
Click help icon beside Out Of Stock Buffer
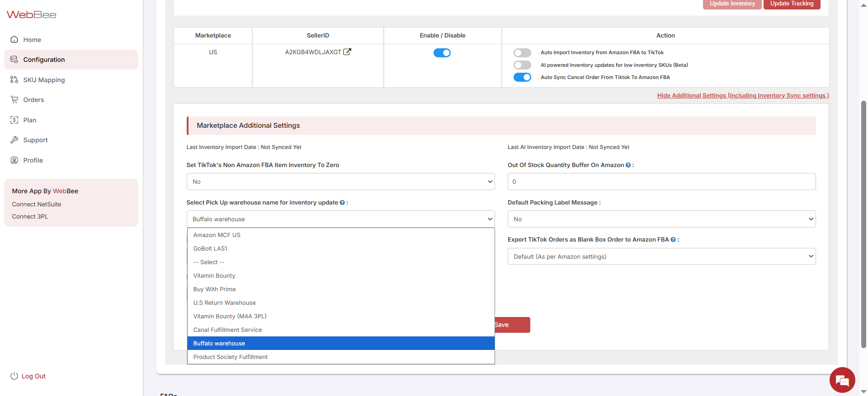pos(628,165)
